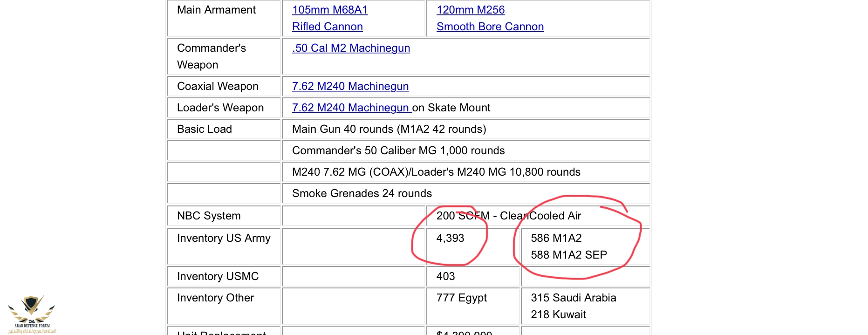Click the circled 4,393 inventory value
868x335 pixels.
click(x=450, y=238)
